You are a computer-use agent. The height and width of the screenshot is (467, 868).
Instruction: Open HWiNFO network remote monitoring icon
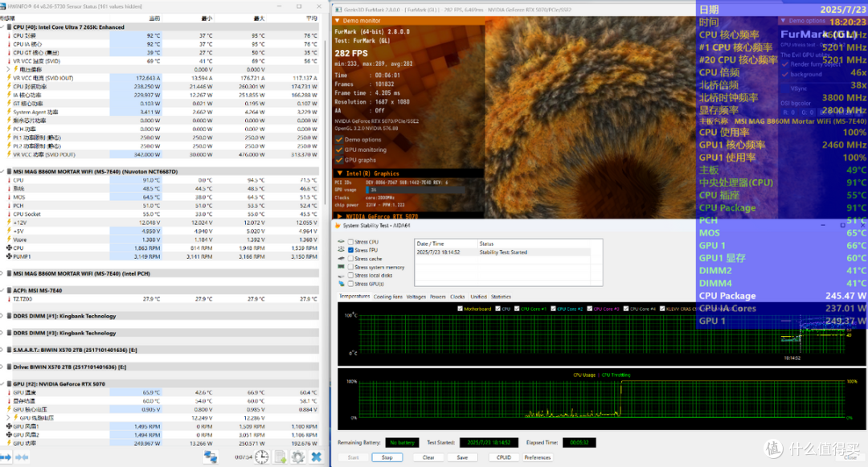click(x=211, y=457)
